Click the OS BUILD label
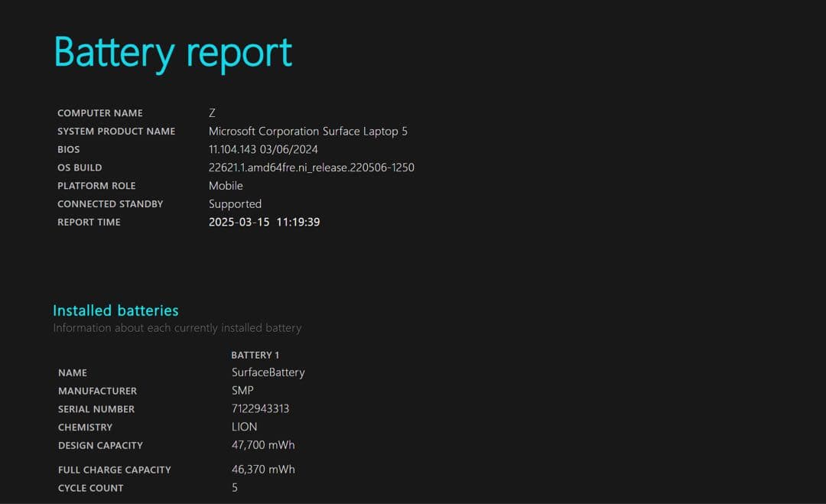 tap(80, 167)
